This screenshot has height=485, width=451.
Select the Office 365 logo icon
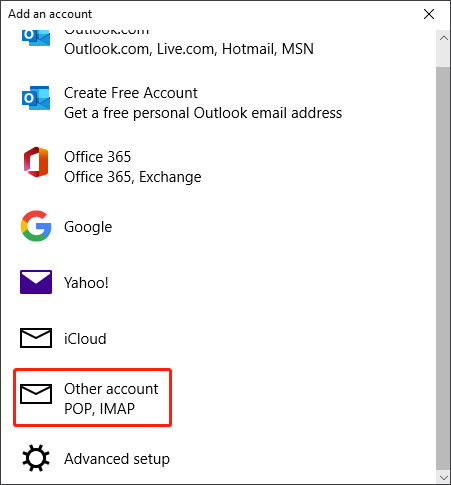point(36,162)
